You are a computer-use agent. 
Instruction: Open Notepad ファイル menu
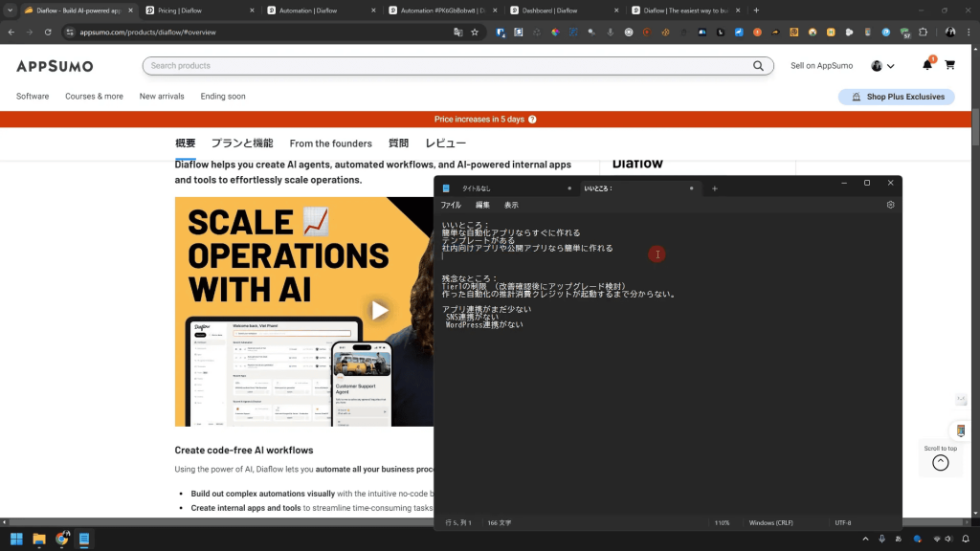click(x=451, y=205)
